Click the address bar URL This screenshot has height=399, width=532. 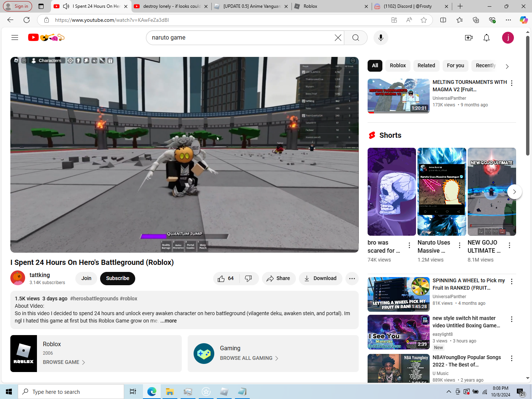[112, 20]
